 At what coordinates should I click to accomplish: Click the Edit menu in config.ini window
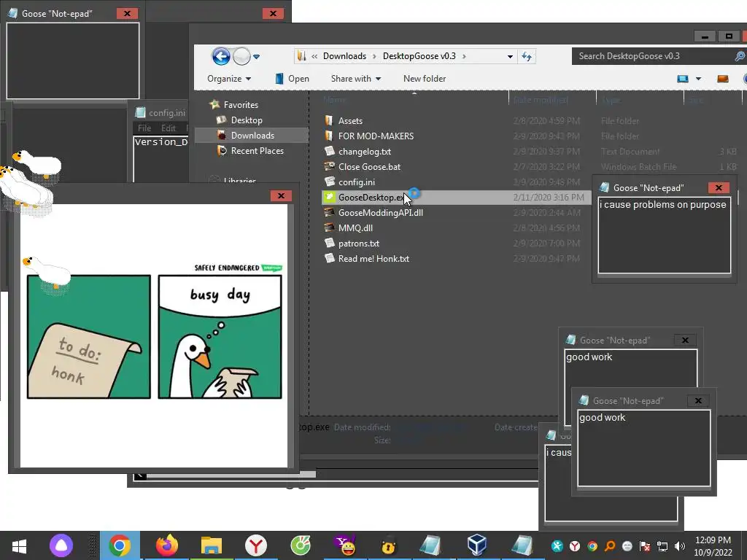click(x=169, y=128)
